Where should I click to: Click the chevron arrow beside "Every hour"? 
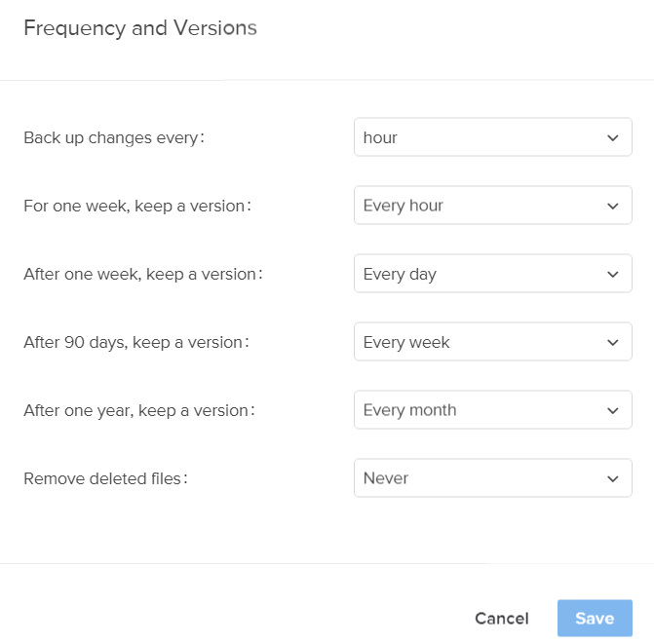612,206
